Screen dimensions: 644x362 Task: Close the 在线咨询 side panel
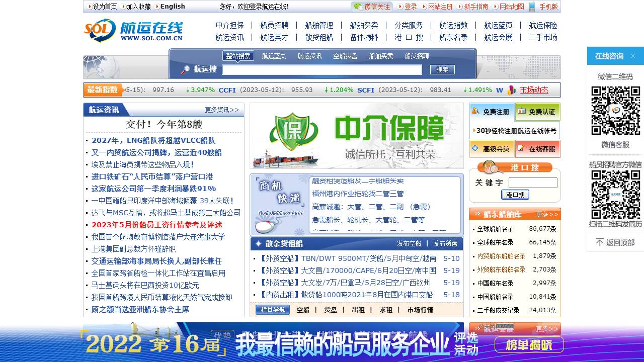pyautogui.click(x=633, y=56)
